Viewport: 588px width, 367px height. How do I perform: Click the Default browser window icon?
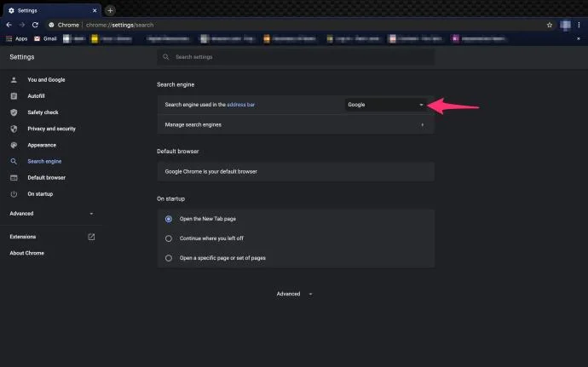point(14,178)
